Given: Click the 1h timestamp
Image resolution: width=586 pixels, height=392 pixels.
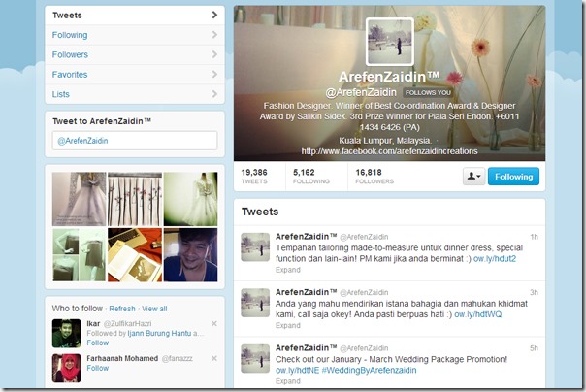Looking at the screenshot, I should point(534,237).
